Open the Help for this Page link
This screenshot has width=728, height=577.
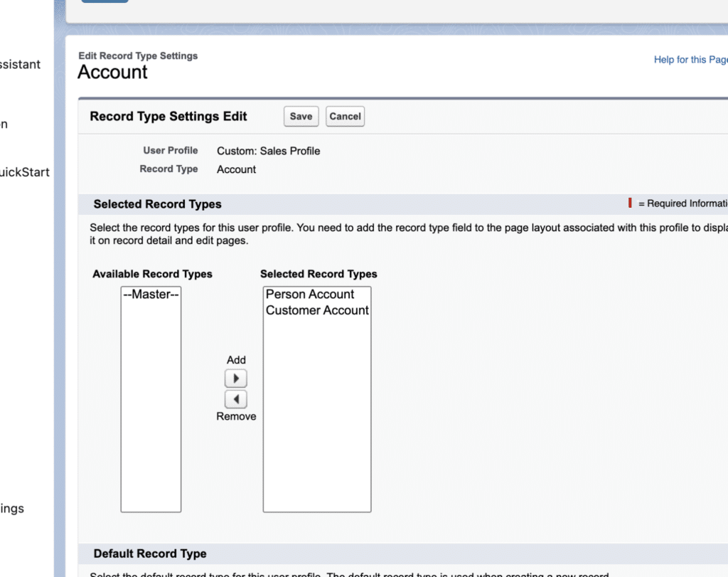click(x=690, y=60)
